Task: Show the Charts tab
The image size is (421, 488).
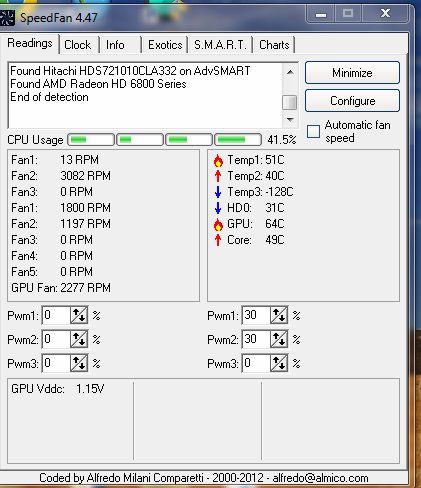Action: click(x=274, y=45)
